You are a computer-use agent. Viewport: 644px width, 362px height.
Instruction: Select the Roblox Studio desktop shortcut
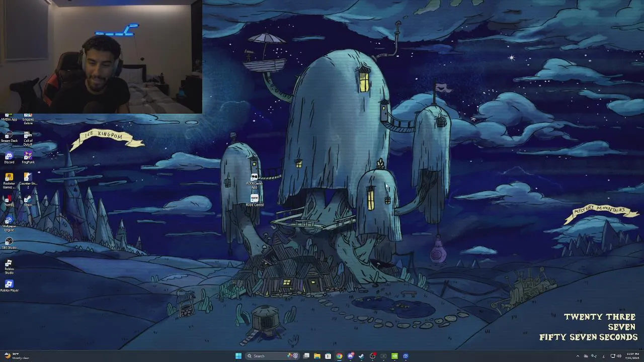coord(9,266)
